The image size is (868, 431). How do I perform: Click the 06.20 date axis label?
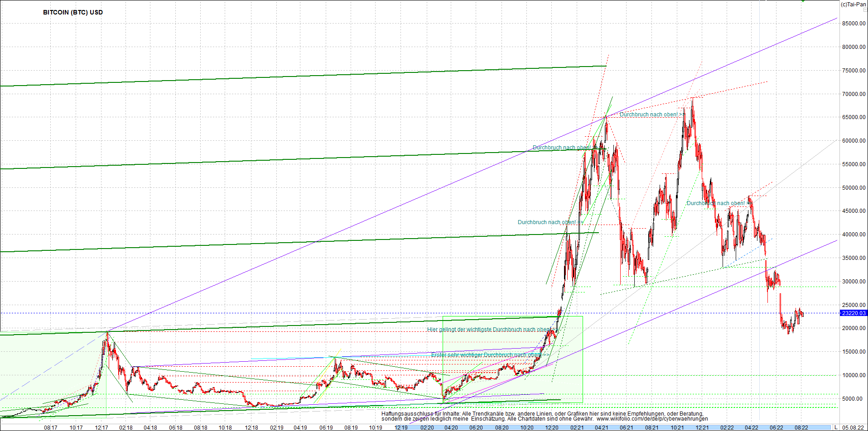(476, 427)
